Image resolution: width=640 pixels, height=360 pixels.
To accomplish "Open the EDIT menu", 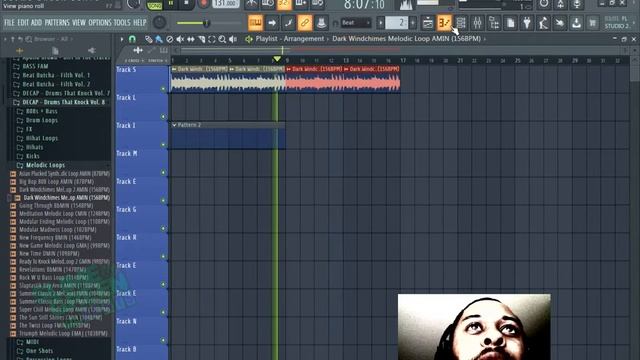I will coord(22,23).
